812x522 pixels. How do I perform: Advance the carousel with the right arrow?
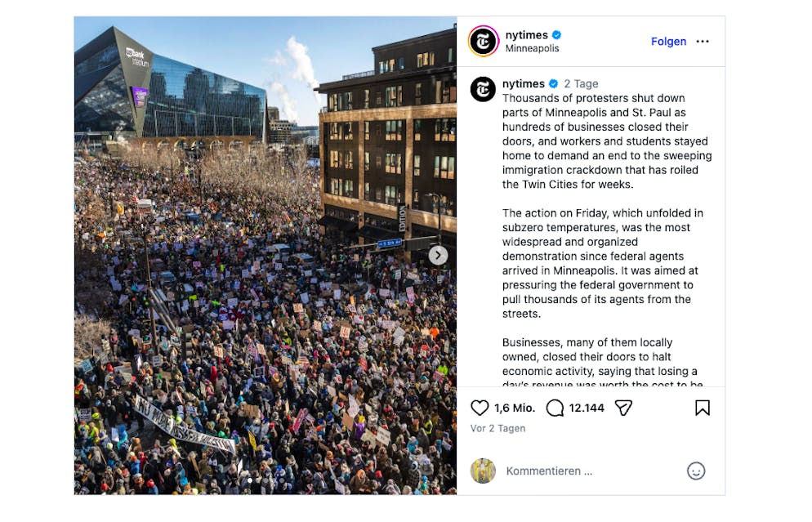coord(438,255)
